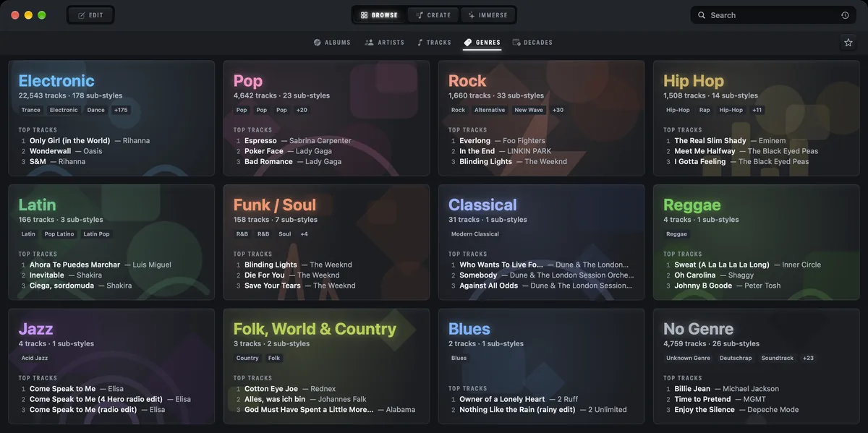Switch to Create mode

coord(434,15)
